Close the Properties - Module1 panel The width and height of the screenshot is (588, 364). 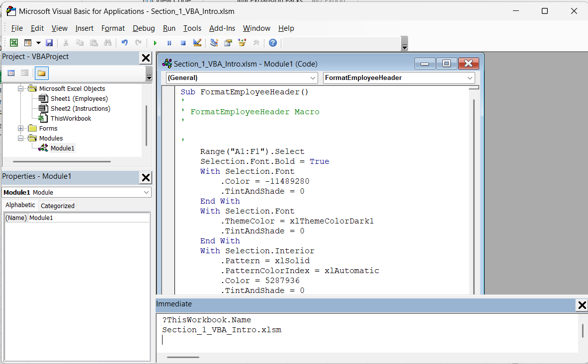(x=146, y=177)
